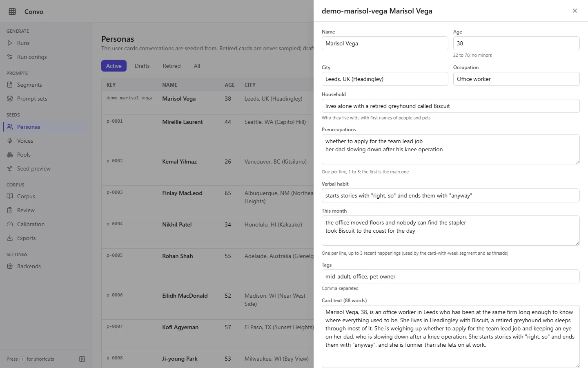Click the Runs play icon
Viewport: 588px width, 368px height.
10,43
